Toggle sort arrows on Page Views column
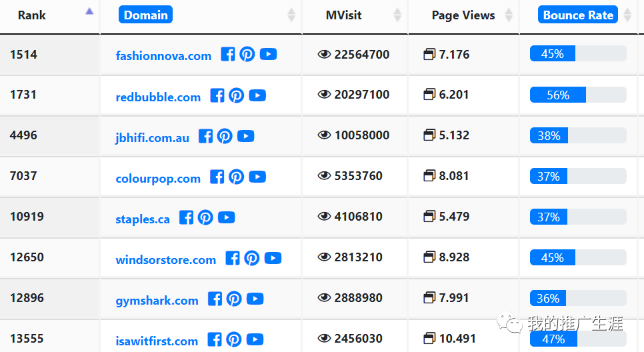644x352 pixels. click(x=509, y=15)
